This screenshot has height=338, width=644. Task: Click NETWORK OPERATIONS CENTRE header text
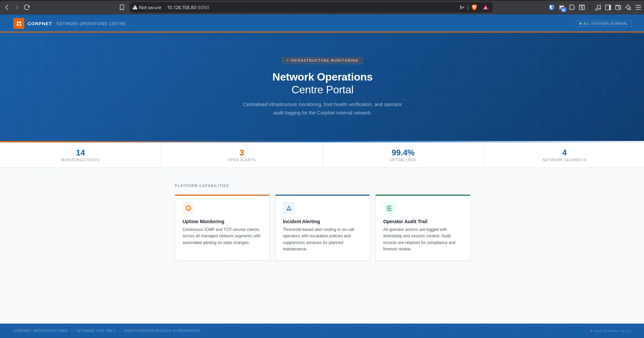pyautogui.click(x=91, y=24)
